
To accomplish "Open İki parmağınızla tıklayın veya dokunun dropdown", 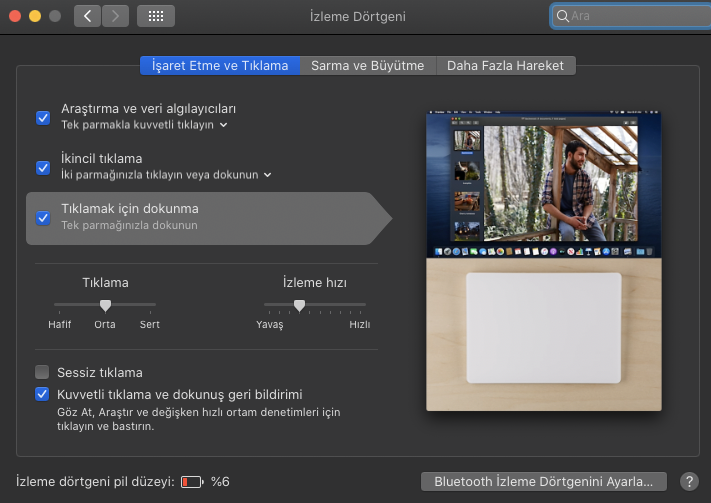I will [x=267, y=175].
